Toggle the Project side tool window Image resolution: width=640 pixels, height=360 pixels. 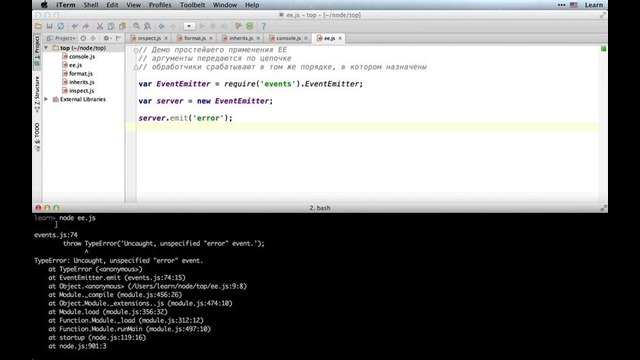point(37,51)
